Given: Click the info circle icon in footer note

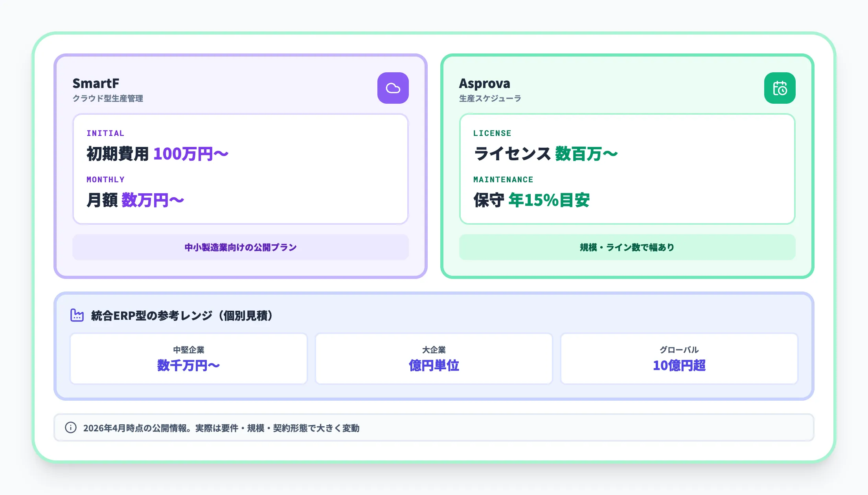Looking at the screenshot, I should [71, 427].
